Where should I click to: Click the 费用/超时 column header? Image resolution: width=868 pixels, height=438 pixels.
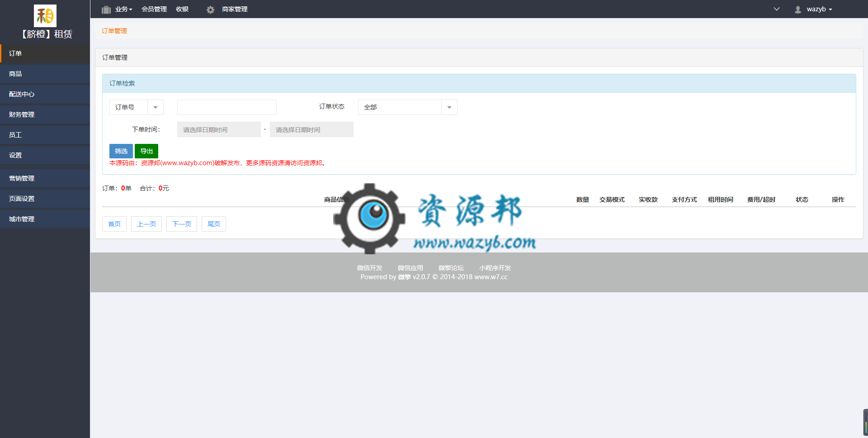[761, 200]
